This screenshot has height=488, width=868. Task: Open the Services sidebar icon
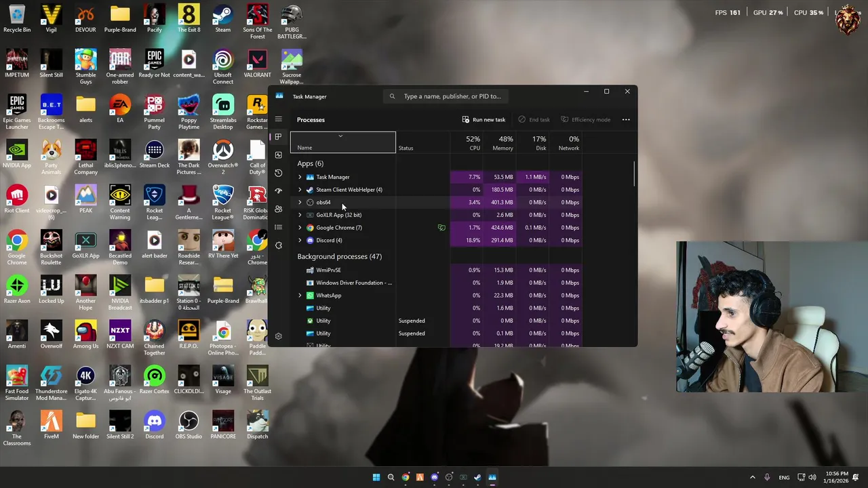coord(278,245)
